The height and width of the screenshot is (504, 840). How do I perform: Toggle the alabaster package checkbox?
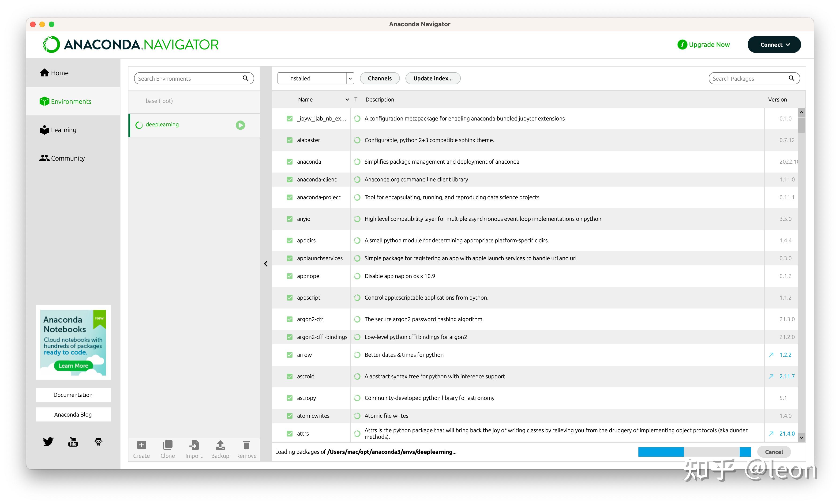point(290,140)
